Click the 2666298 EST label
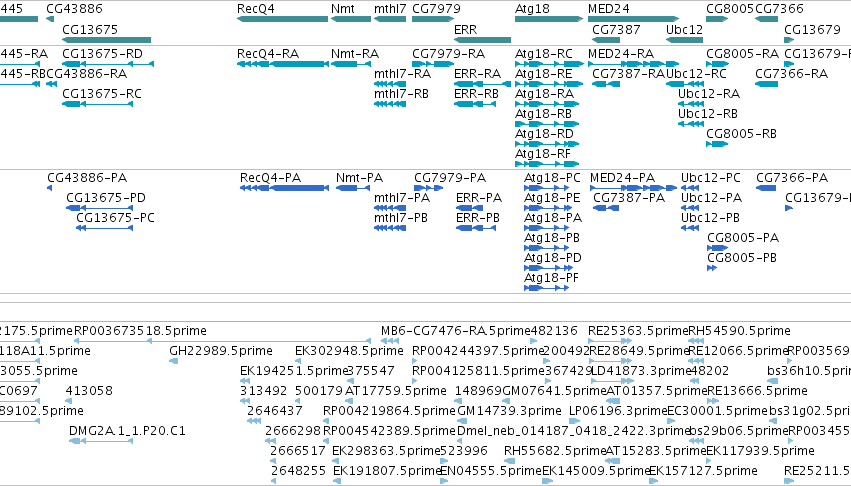The height and width of the screenshot is (486, 851). pos(293,431)
